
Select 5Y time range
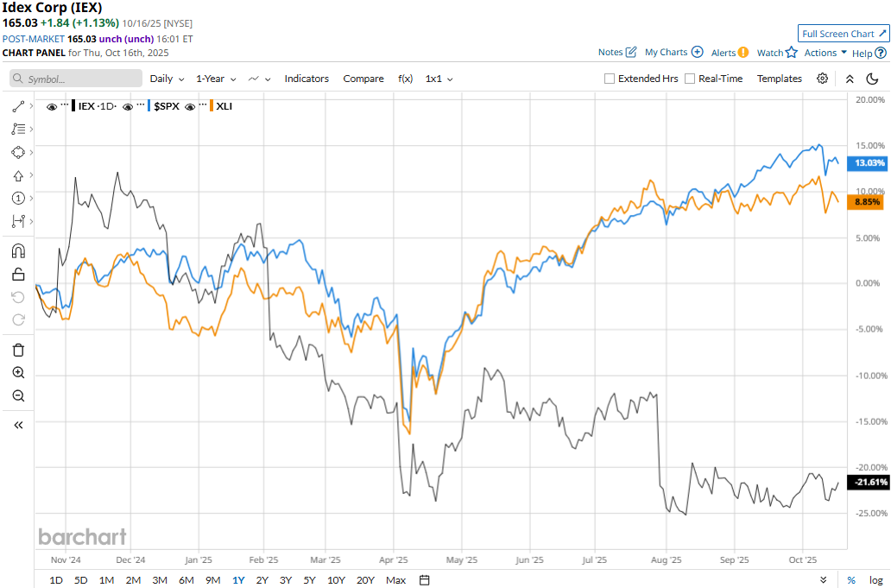[x=309, y=580]
